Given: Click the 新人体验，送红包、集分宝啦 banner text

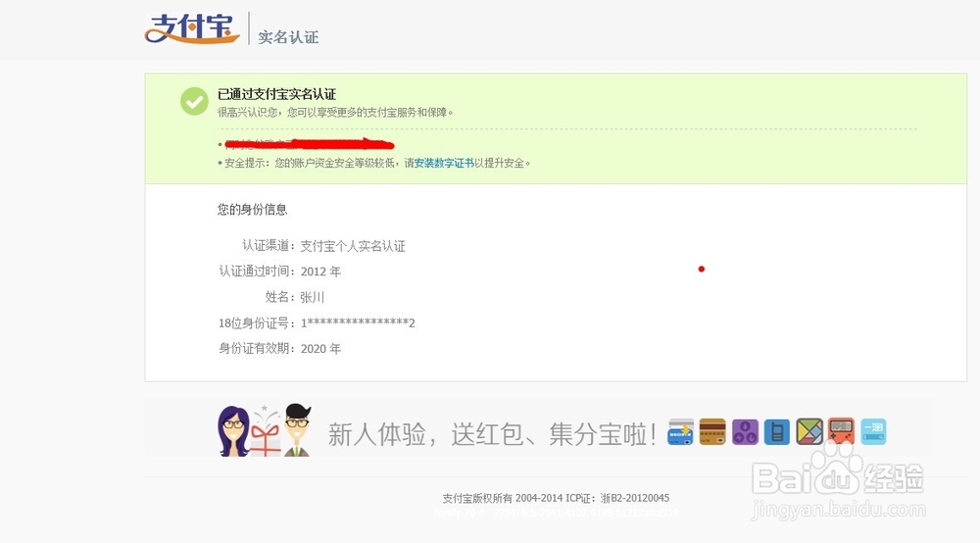Looking at the screenshot, I should pyautogui.click(x=492, y=433).
